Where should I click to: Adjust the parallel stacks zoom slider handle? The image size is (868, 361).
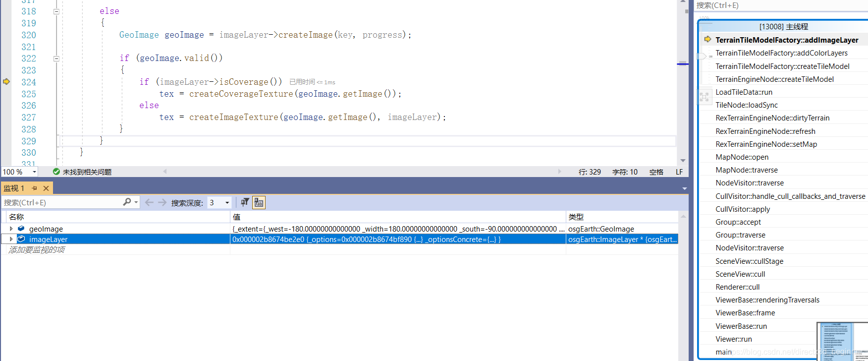(x=702, y=56)
